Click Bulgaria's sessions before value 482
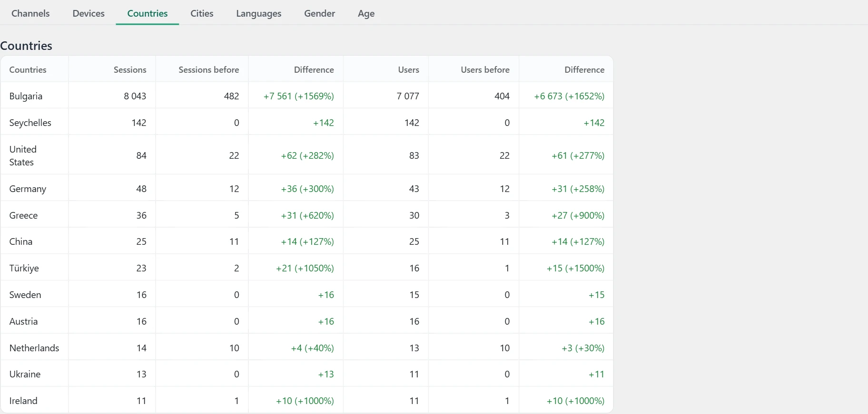Viewport: 868px width, 414px height. 231,96
